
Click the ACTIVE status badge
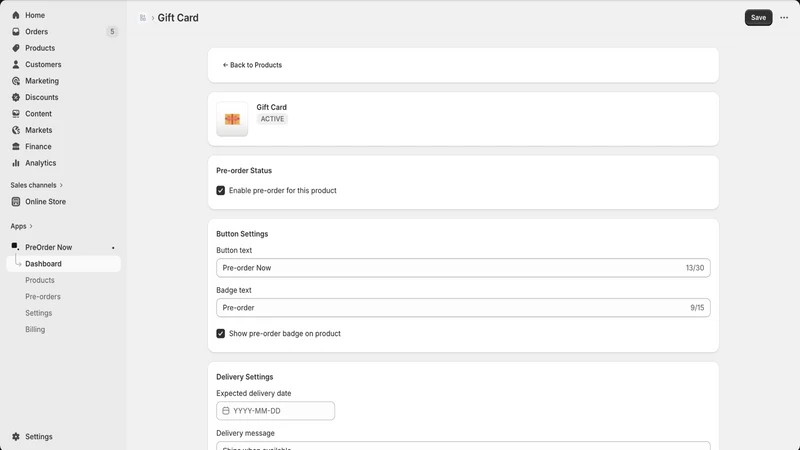(272, 119)
